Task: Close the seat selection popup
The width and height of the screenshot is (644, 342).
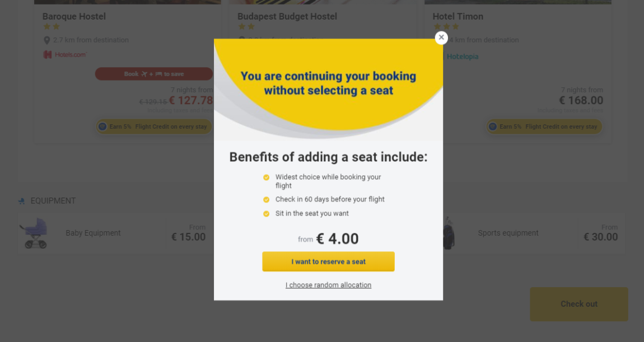Action: [x=441, y=38]
